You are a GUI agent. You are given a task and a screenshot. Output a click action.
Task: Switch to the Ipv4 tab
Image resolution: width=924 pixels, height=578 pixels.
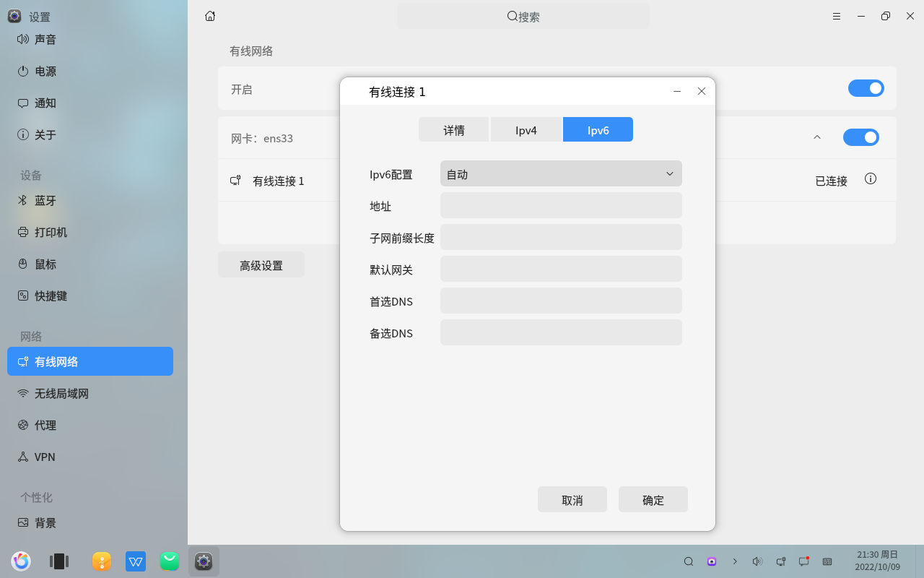[x=526, y=130]
